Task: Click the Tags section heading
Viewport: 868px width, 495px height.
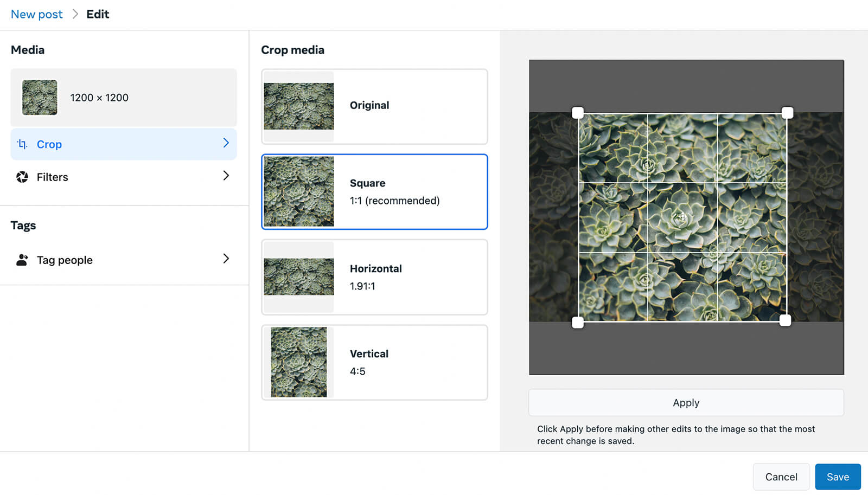Action: click(23, 226)
